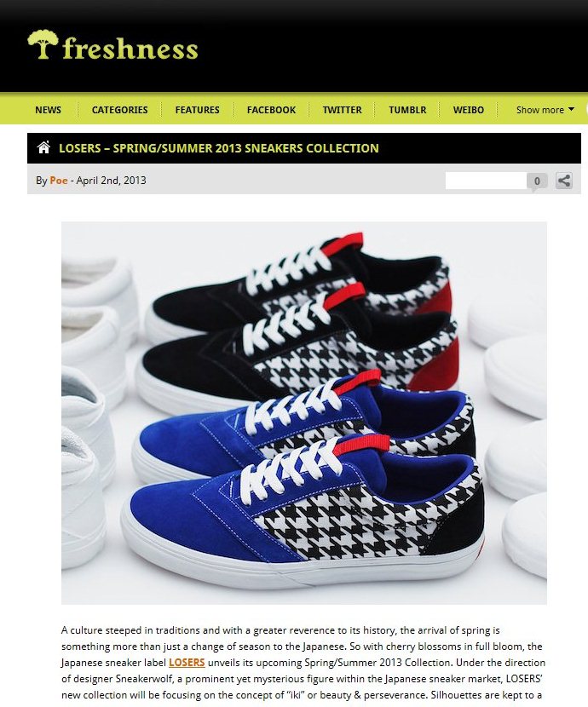
Task: Select the TUMBLR navigation item
Action: [x=407, y=110]
